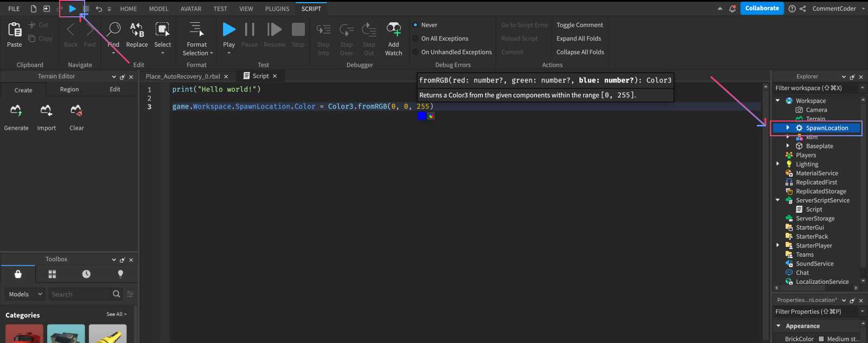Open the Models category dropdown in Toolbox

[25, 294]
